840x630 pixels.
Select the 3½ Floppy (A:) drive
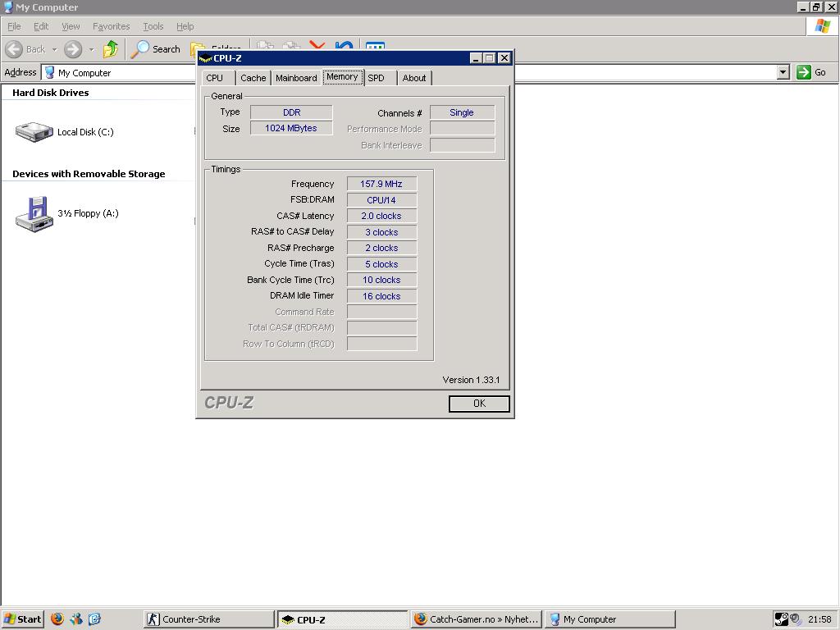[x=67, y=214]
